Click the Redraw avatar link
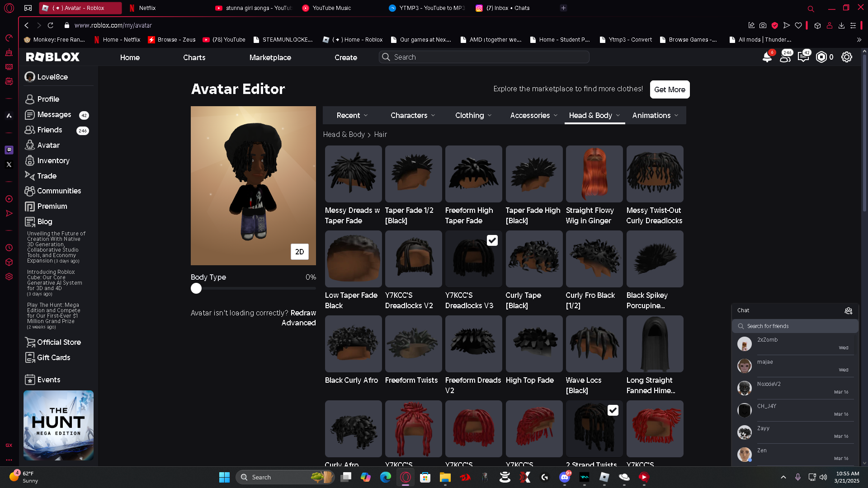868x488 pixels. (x=303, y=313)
